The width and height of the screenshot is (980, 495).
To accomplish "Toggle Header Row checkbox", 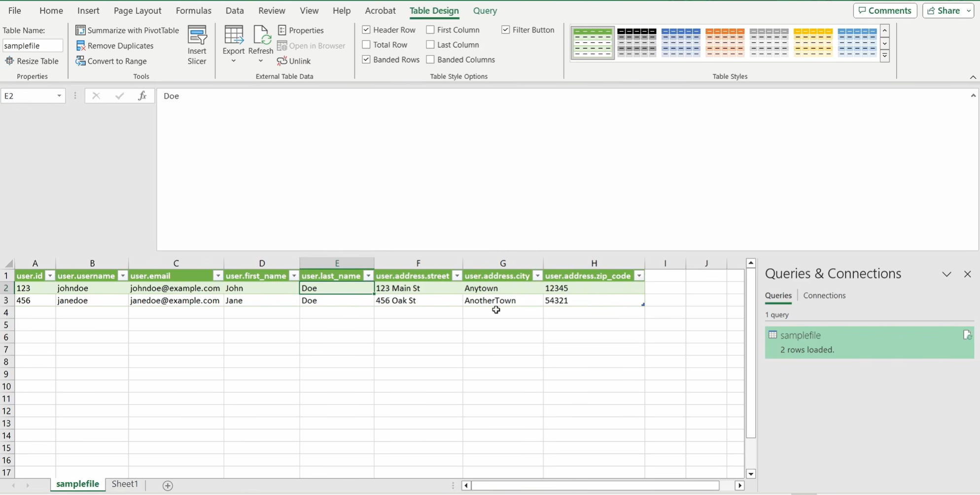I will (366, 30).
